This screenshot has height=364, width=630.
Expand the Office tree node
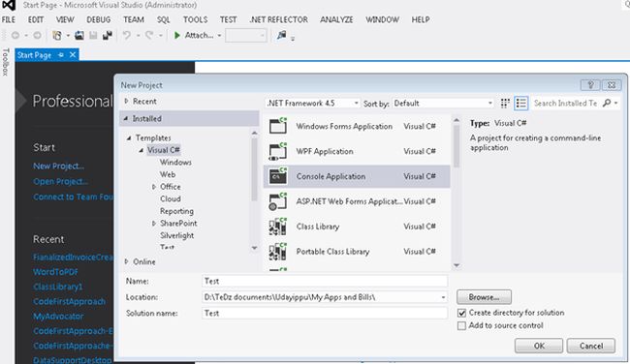[154, 187]
